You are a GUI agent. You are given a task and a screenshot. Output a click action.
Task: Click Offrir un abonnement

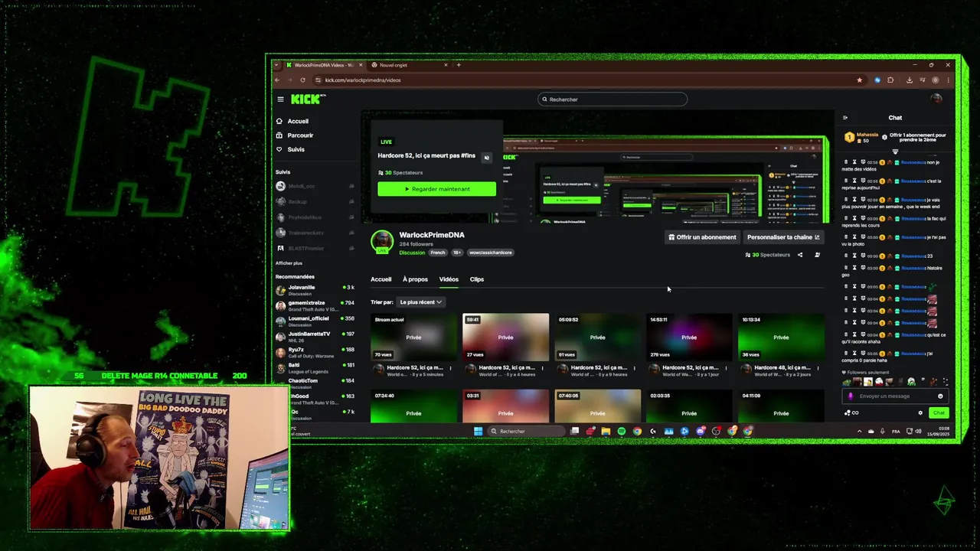tap(702, 237)
